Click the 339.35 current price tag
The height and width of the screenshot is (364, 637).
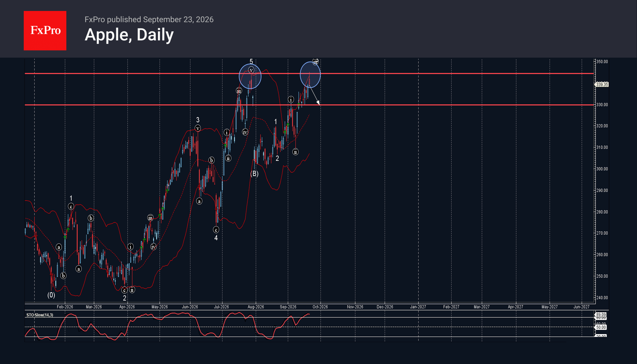point(602,84)
